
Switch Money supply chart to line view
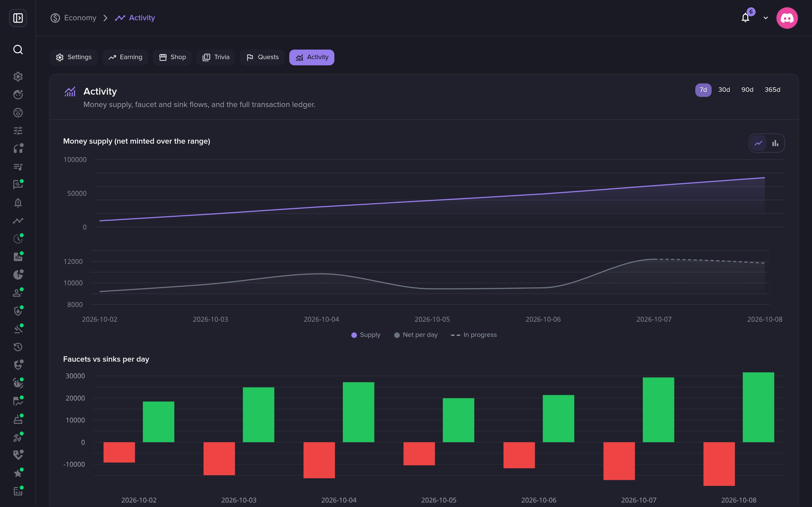[758, 143]
